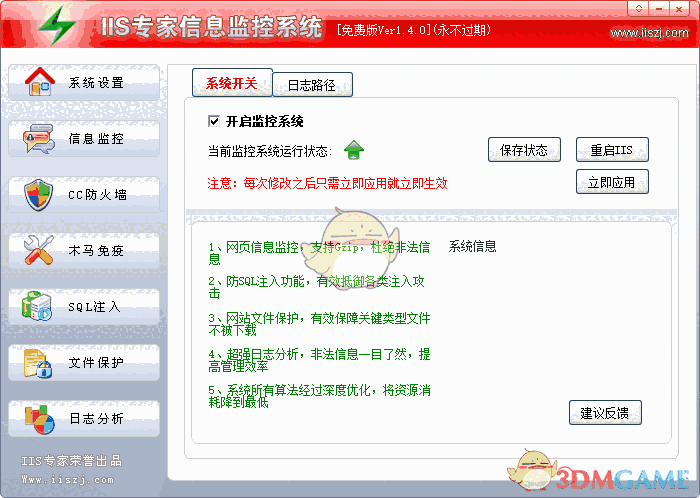Open www.iiszj.com link in title bar
The image size is (700, 498).
click(650, 33)
